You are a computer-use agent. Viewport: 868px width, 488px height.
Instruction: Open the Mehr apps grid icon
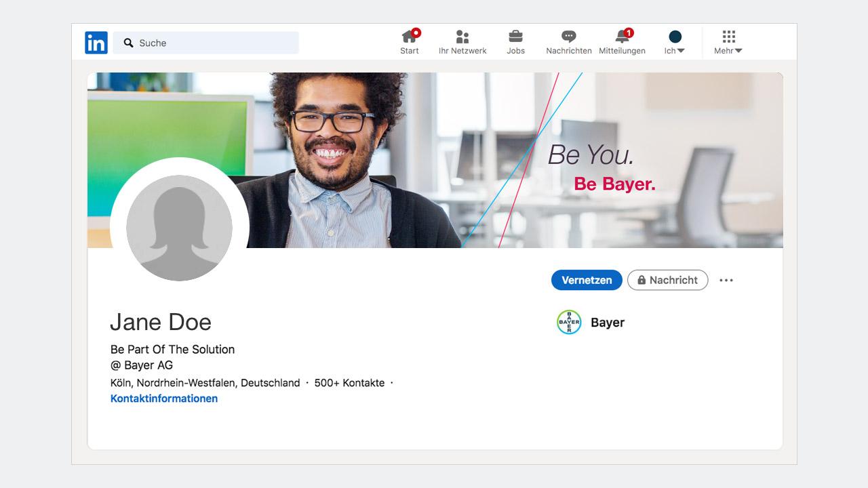click(x=728, y=37)
